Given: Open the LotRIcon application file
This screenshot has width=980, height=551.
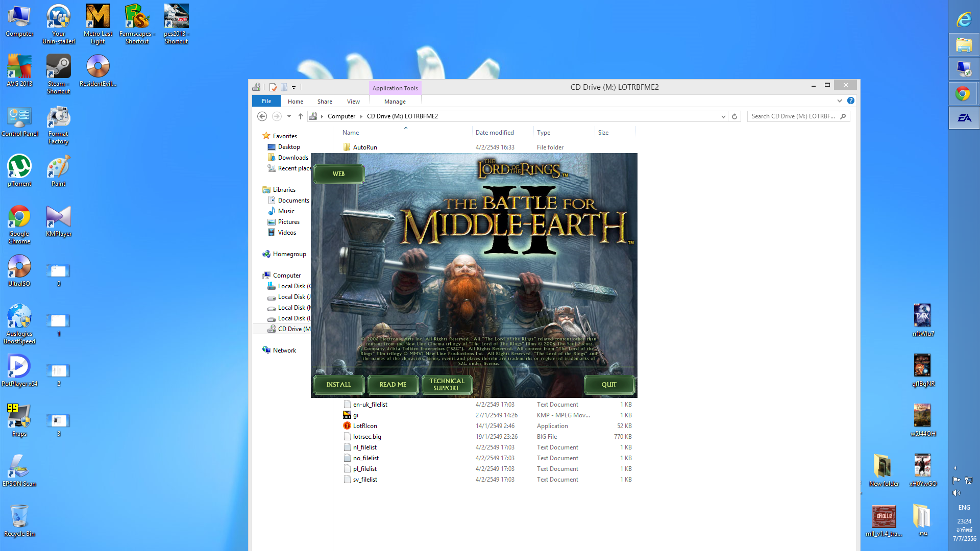Looking at the screenshot, I should pyautogui.click(x=364, y=426).
